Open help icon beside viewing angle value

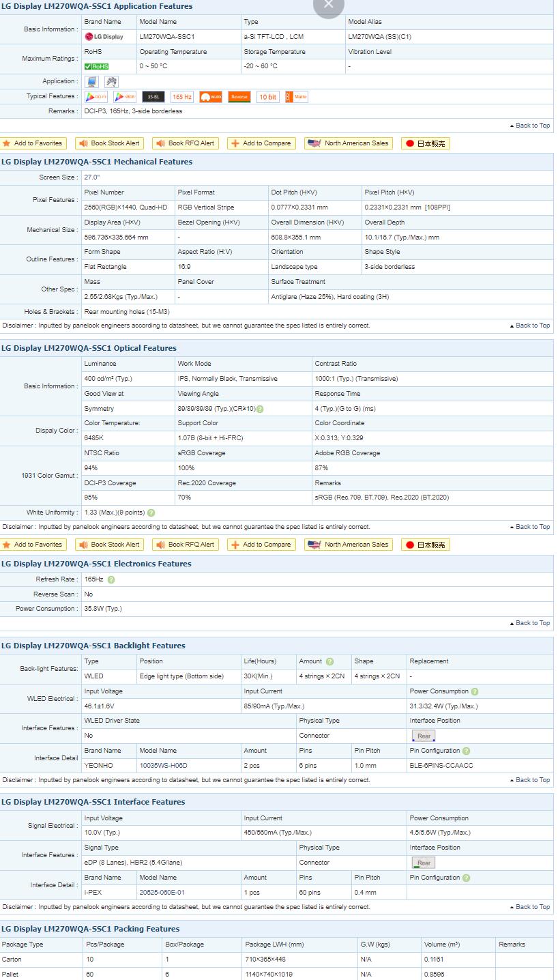click(x=260, y=409)
